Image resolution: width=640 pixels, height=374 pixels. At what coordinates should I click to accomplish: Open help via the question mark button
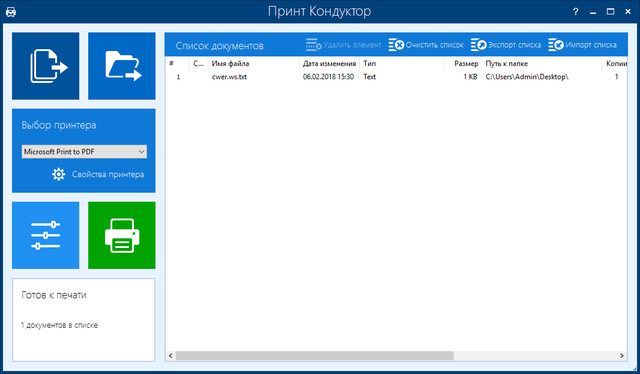point(576,12)
